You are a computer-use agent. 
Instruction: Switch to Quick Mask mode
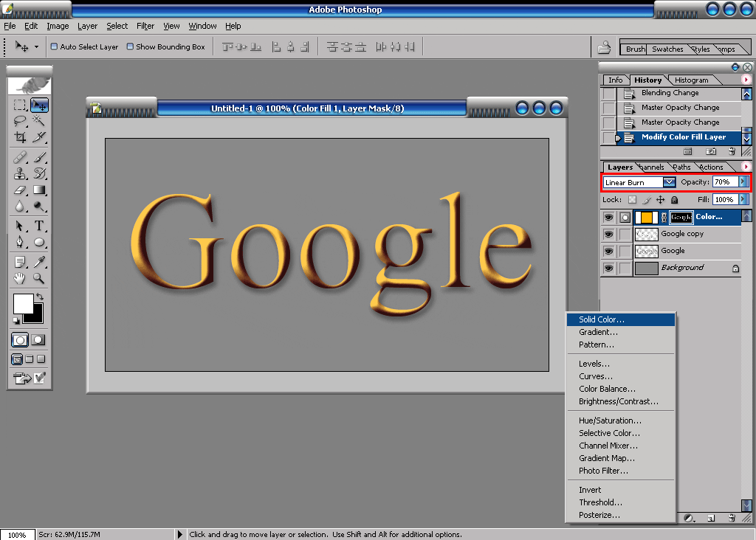pos(38,340)
